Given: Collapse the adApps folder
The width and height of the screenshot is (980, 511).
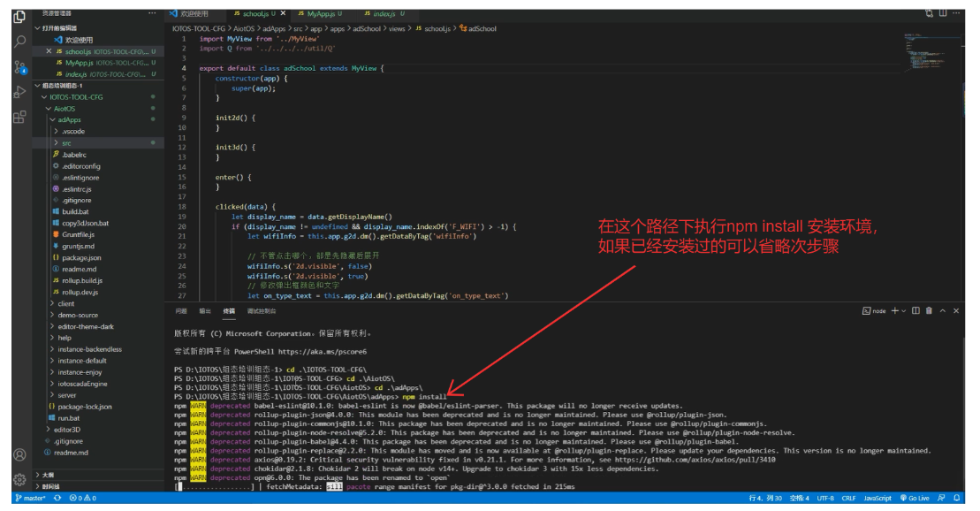Looking at the screenshot, I should click(70, 119).
